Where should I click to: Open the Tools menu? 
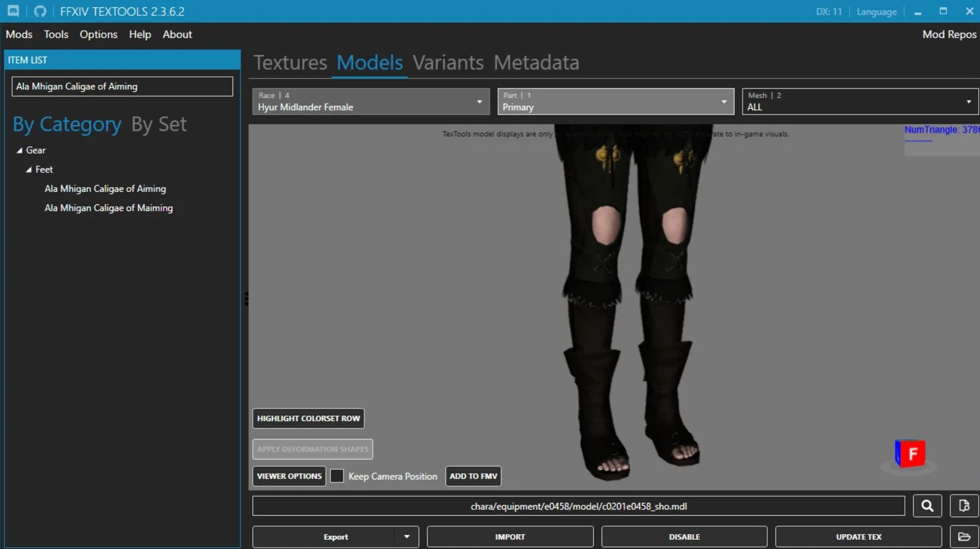pyautogui.click(x=56, y=34)
